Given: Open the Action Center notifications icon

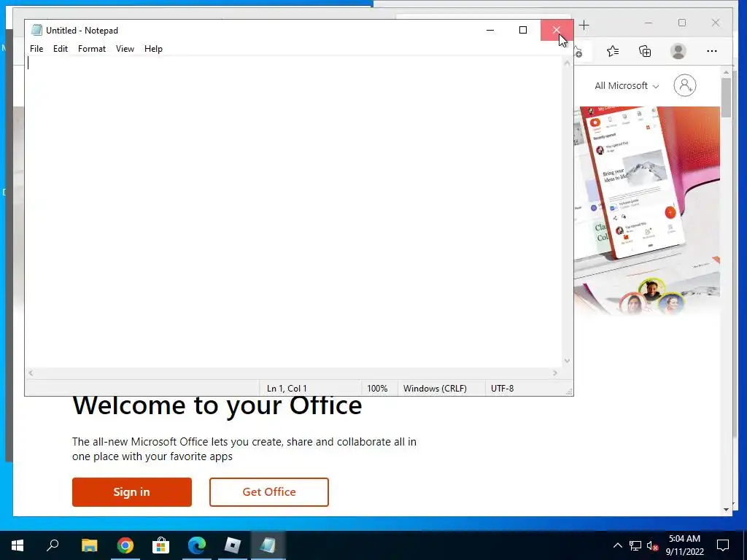Looking at the screenshot, I should [x=723, y=545].
